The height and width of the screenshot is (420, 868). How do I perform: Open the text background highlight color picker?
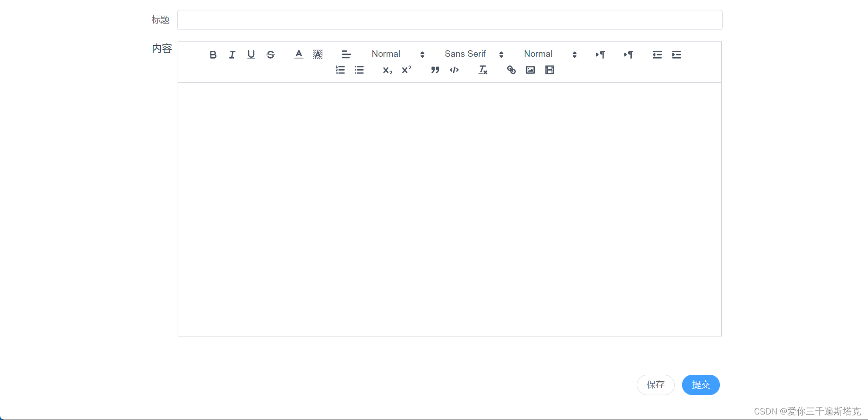point(318,54)
